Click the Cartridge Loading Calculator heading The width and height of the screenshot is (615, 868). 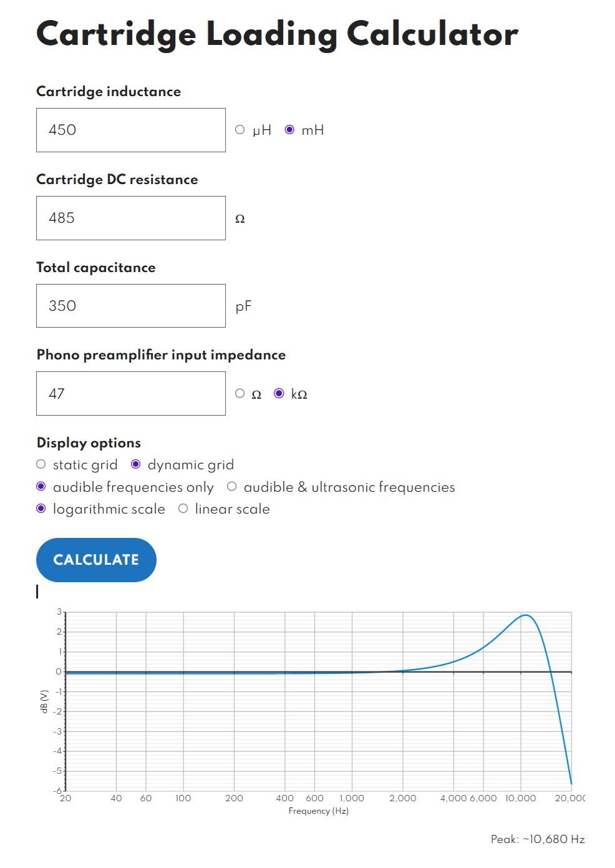click(277, 34)
